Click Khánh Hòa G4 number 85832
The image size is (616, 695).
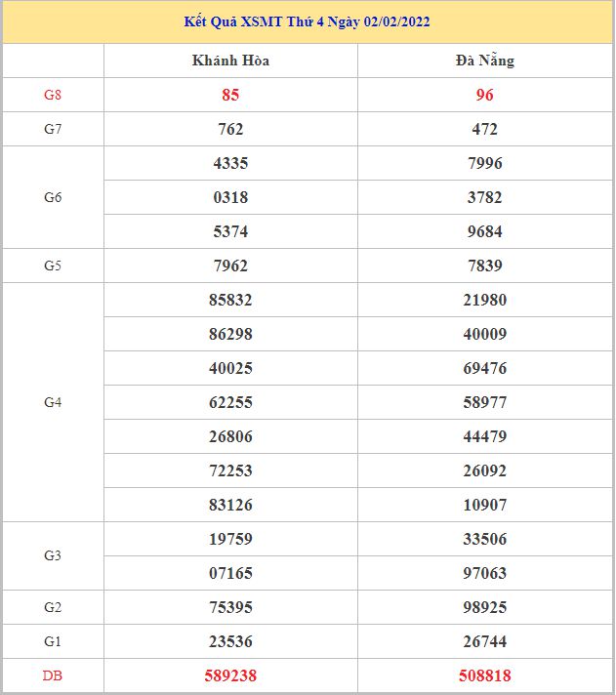[230, 300]
